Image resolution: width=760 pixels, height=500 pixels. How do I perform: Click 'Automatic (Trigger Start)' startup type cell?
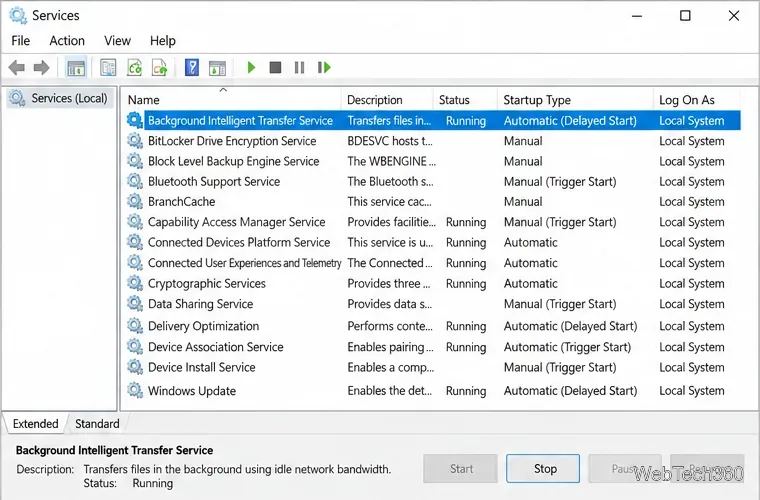[x=568, y=347]
